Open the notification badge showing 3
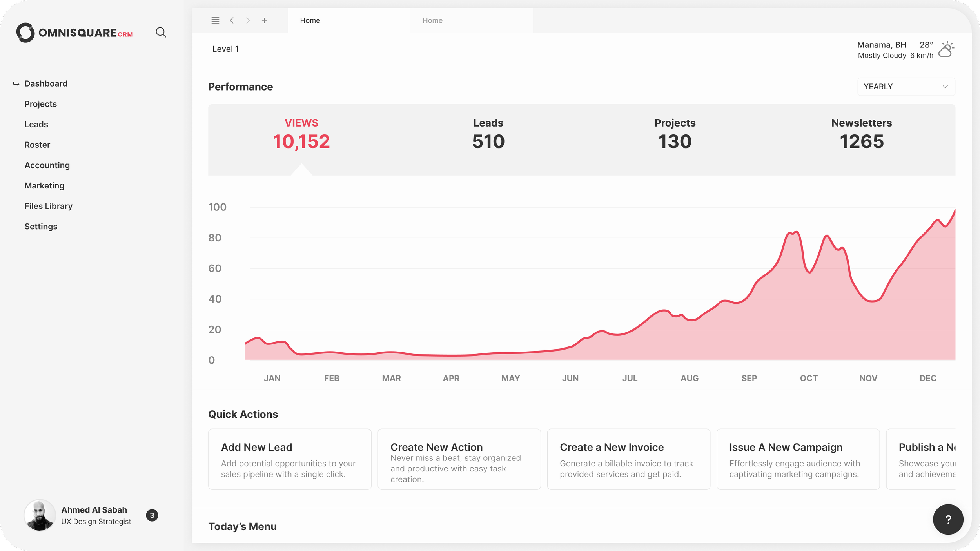This screenshot has height=551, width=980. click(152, 515)
